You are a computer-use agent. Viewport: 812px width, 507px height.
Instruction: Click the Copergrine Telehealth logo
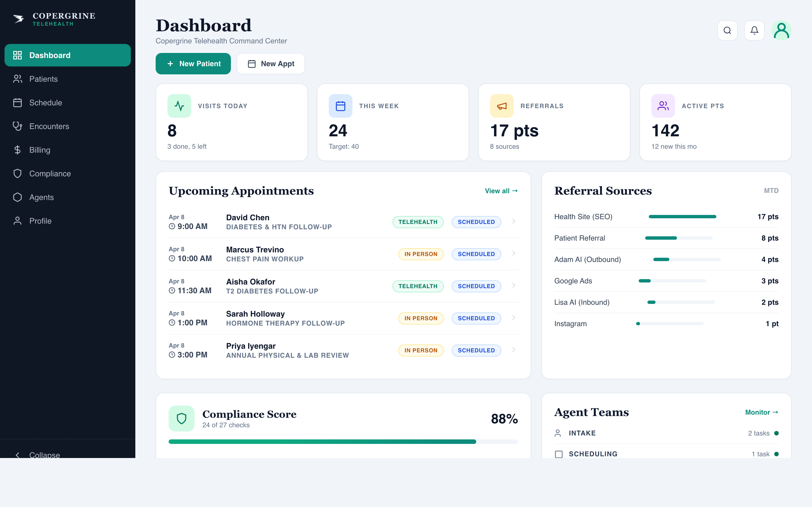pos(54,19)
